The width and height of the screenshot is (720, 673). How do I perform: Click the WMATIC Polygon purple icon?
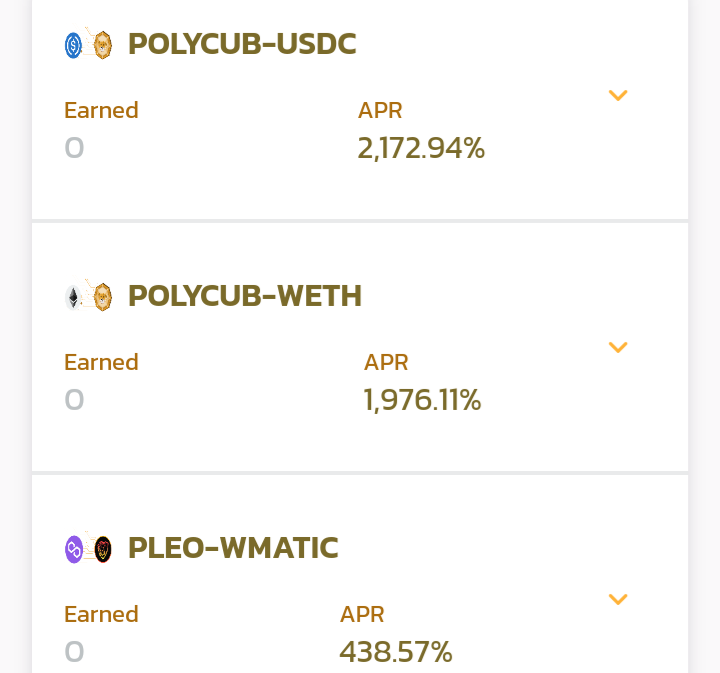73,549
